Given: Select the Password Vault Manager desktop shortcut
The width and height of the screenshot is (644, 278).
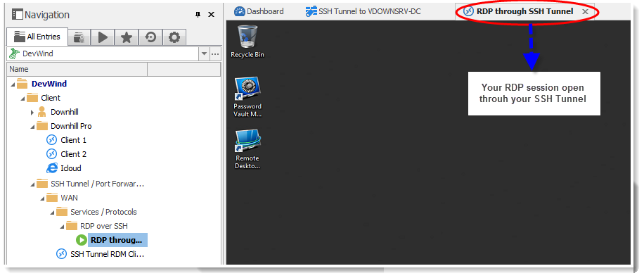Looking at the screenshot, I should 247,97.
